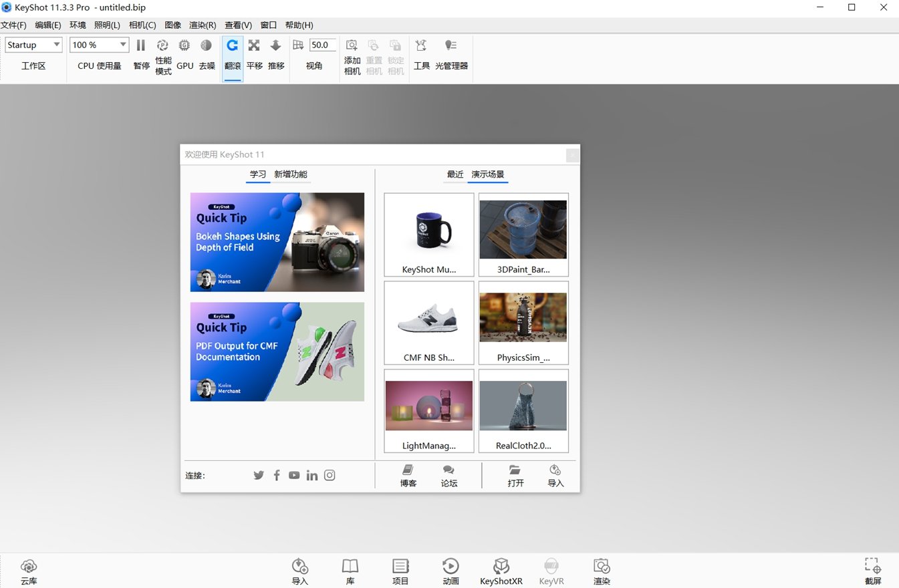This screenshot has height=588, width=899.
Task: Click the perspective value field showing 50.0
Action: pos(323,45)
